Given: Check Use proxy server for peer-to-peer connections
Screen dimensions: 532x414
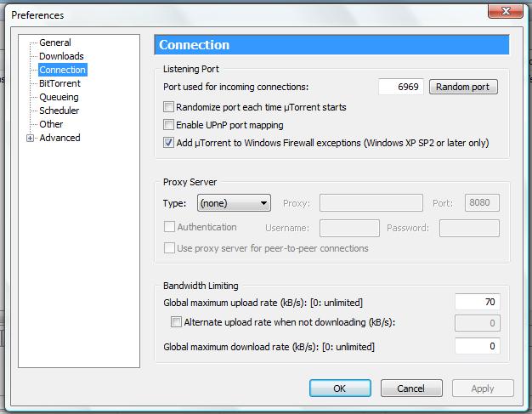Looking at the screenshot, I should point(169,248).
